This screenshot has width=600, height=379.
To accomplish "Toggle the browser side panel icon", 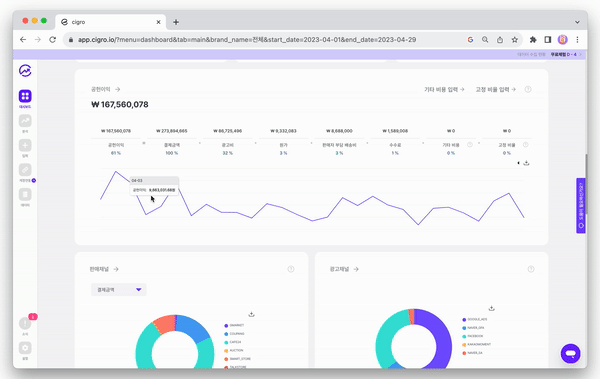I will (548, 39).
